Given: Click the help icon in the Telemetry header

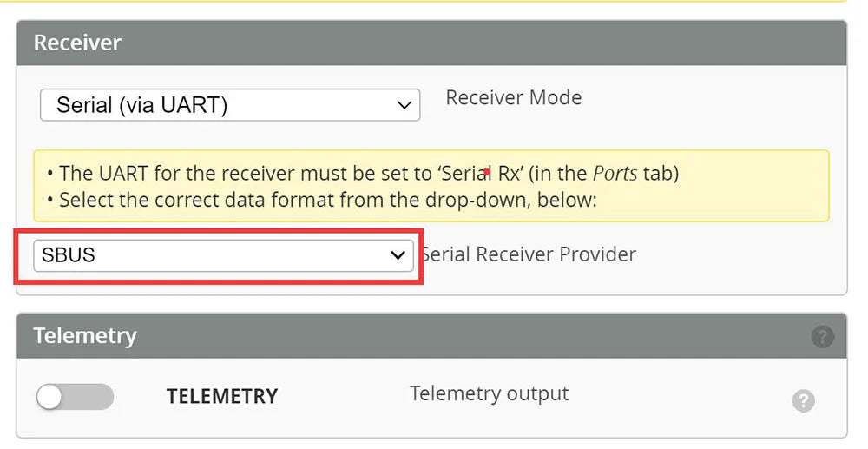Looking at the screenshot, I should [x=822, y=337].
